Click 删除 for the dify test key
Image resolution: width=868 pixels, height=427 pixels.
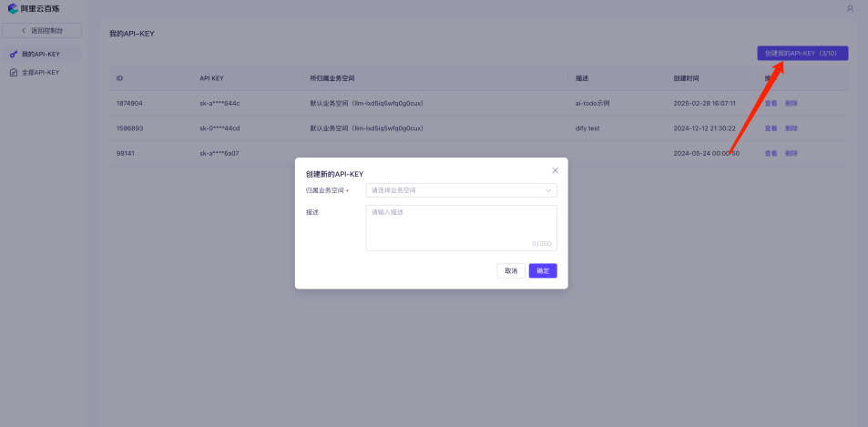(x=791, y=128)
